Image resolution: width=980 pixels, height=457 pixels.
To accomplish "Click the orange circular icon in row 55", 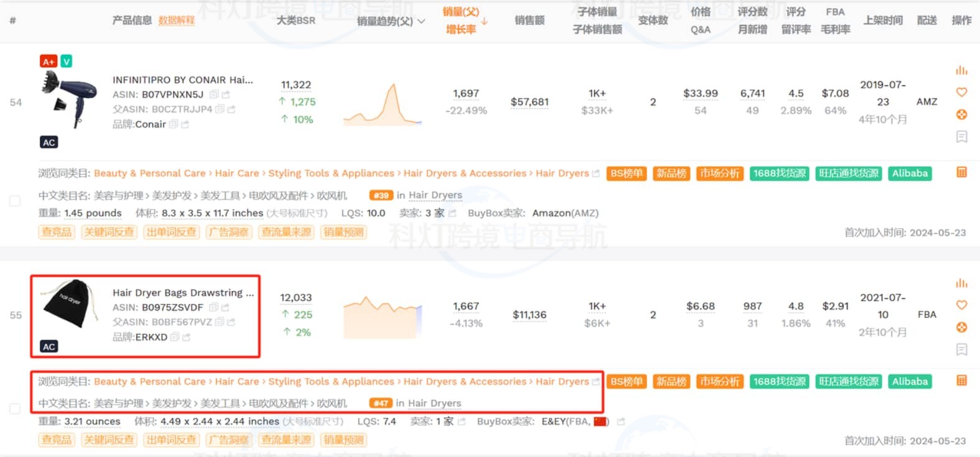I will [x=961, y=327].
